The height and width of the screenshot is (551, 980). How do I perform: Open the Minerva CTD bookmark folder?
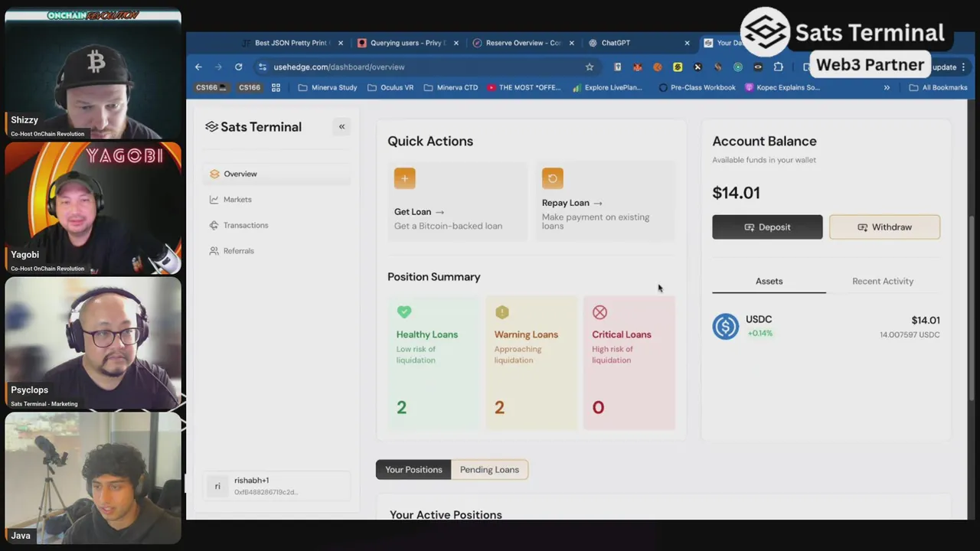click(450, 87)
